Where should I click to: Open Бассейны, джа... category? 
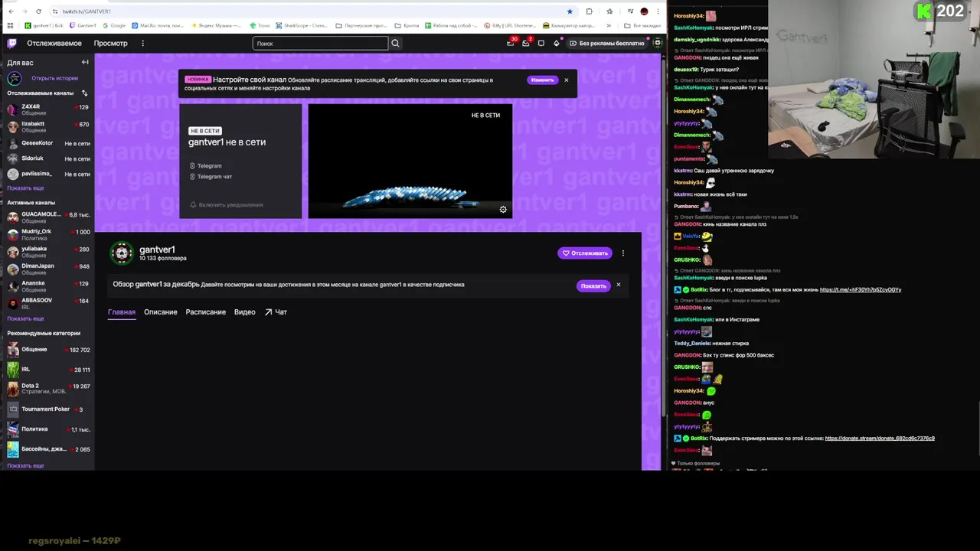[x=47, y=449]
